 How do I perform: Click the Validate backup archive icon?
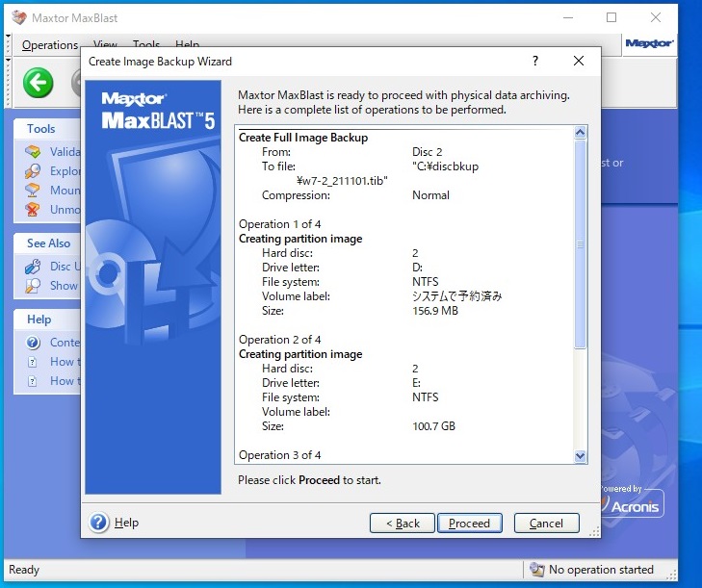tap(33, 152)
